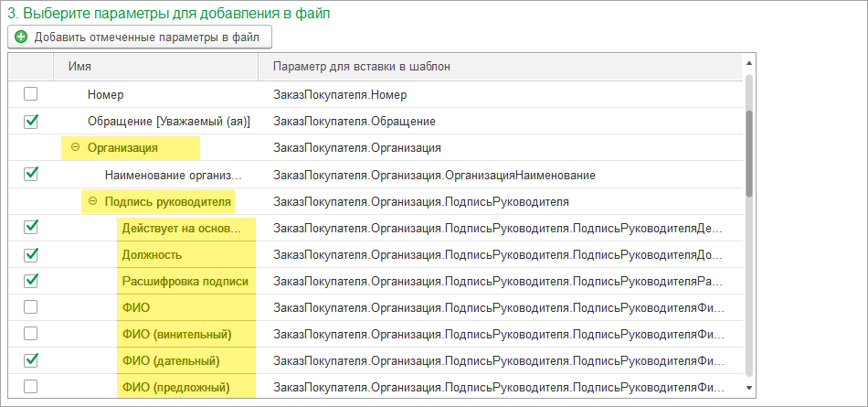The image size is (868, 407).
Task: Uncheck the Действует на основании checkbox
Action: click(31, 227)
